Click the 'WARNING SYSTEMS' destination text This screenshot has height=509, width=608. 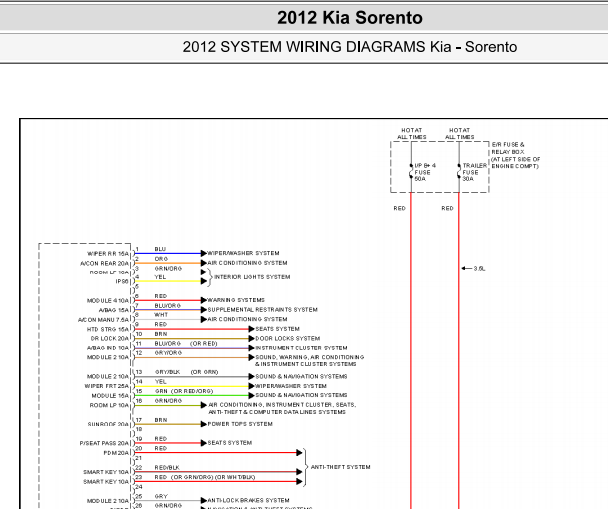(x=236, y=300)
